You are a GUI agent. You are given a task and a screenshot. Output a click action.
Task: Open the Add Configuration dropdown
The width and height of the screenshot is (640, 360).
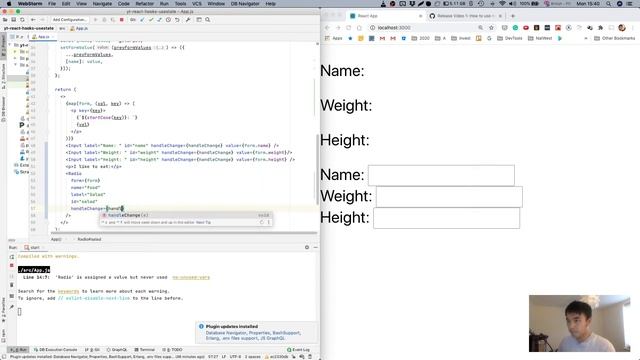[69, 20]
